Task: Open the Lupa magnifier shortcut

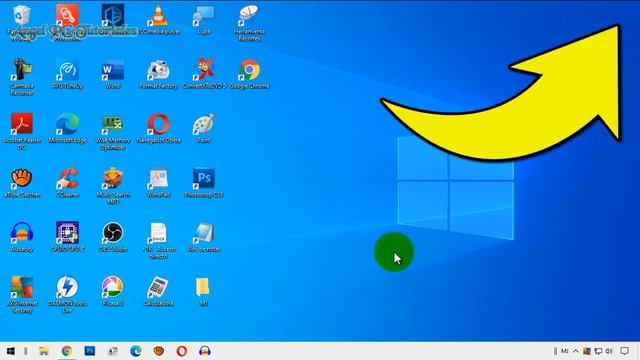Action: [x=204, y=16]
